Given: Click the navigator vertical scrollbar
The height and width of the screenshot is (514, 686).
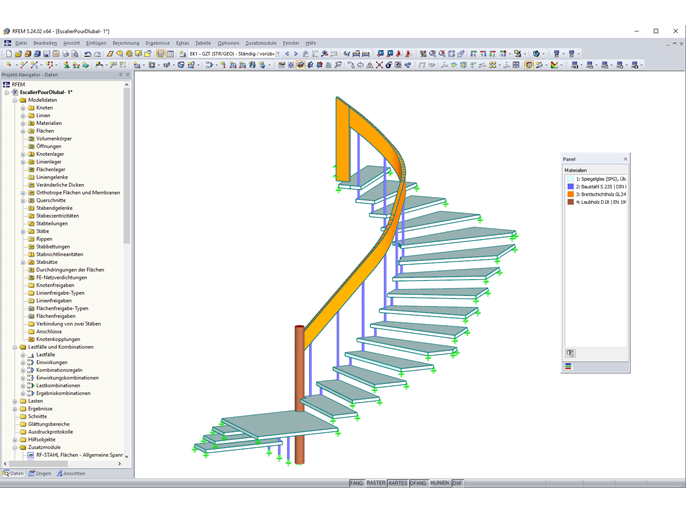Looking at the screenshot, I should pyautogui.click(x=127, y=166).
